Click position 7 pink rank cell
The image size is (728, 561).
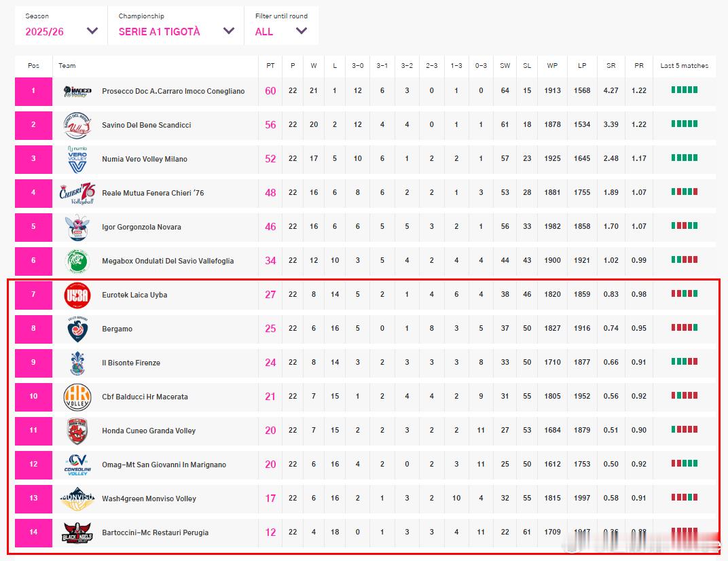click(x=33, y=295)
